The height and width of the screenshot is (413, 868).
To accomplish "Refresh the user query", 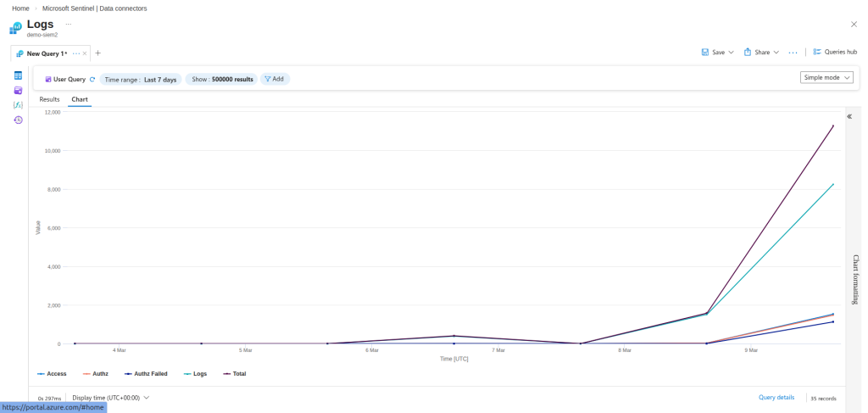I will [x=92, y=79].
